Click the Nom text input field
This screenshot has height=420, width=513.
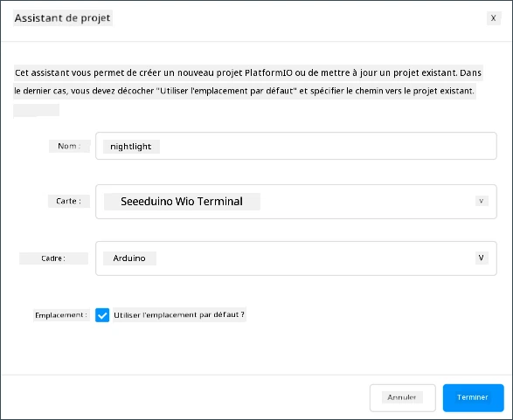point(296,146)
